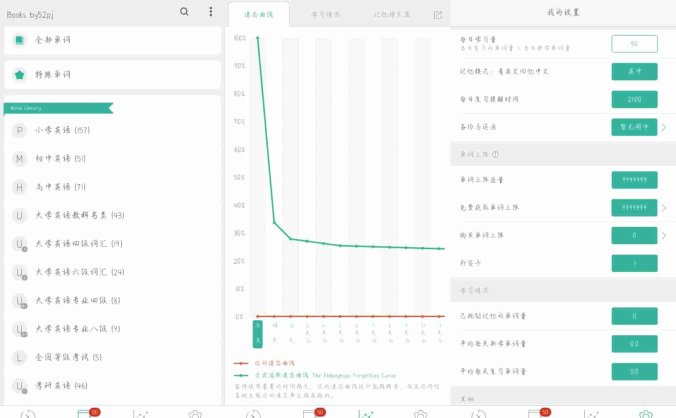Click the 免费获取单词上限 value button
Image resolution: width=676 pixels, height=418 pixels.
coord(634,208)
